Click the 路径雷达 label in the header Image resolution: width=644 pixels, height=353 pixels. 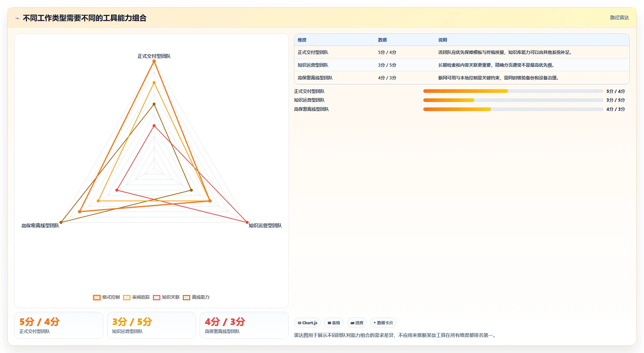tap(619, 17)
